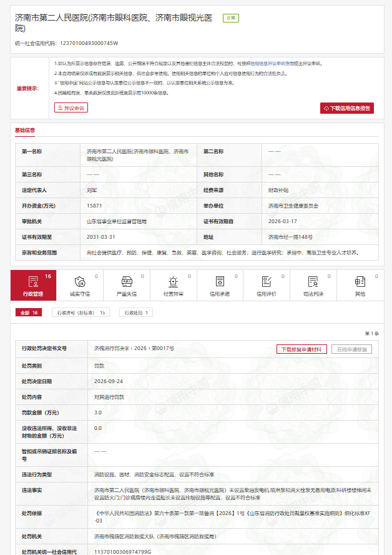
Task: Click the 处罚依据 legal basis text
Action: pyautogui.click(x=232, y=517)
